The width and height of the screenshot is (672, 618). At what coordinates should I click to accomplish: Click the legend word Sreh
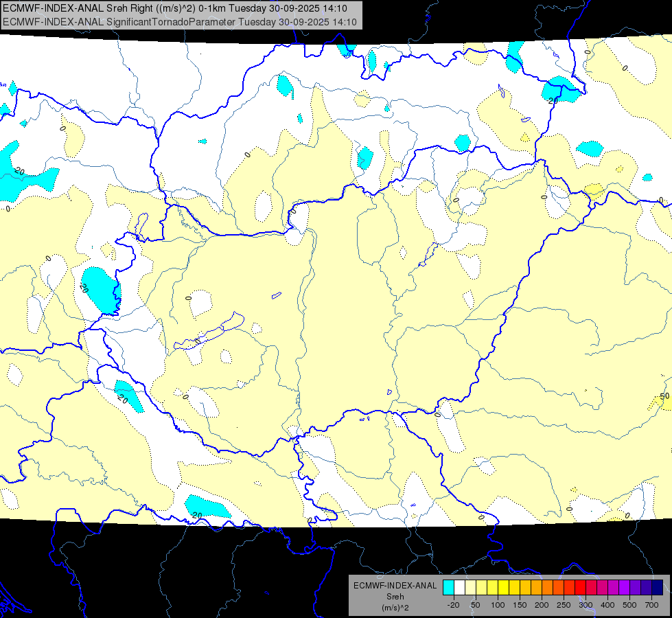coord(395,597)
